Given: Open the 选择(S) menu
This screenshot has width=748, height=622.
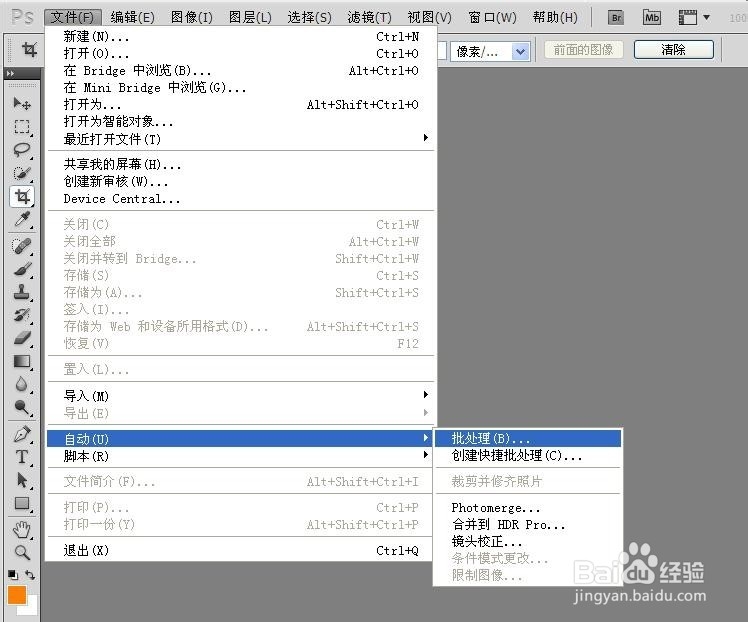Looking at the screenshot, I should click(x=310, y=18).
